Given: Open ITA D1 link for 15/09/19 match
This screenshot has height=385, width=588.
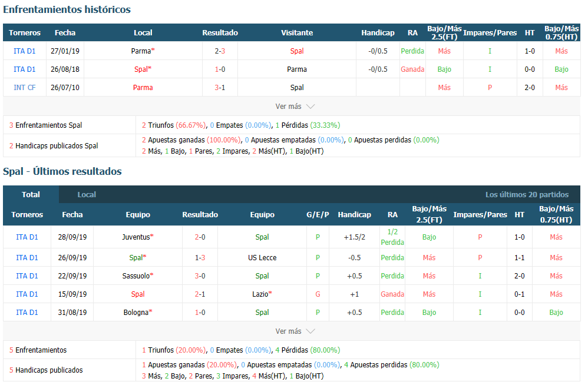Looking at the screenshot, I should [27, 294].
